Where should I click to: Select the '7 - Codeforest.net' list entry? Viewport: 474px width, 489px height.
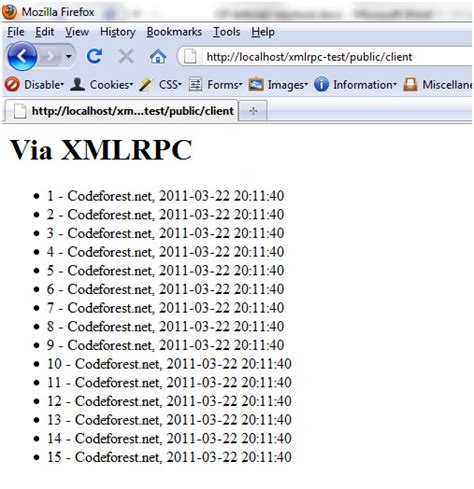[x=165, y=308]
